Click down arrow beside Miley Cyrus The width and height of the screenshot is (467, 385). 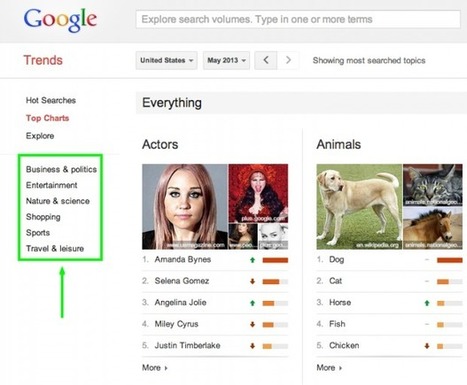point(252,325)
